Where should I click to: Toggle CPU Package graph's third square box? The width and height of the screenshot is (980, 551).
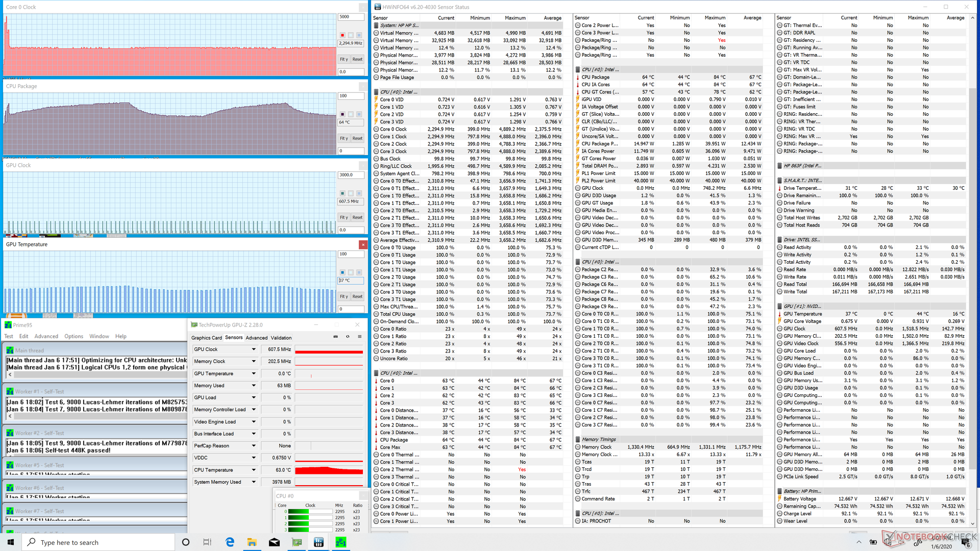click(x=359, y=114)
